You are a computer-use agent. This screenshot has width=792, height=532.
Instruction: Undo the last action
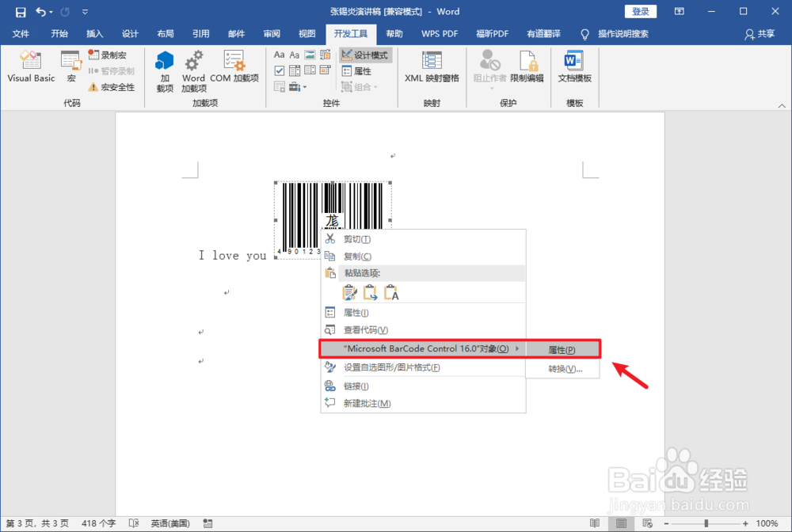point(40,12)
